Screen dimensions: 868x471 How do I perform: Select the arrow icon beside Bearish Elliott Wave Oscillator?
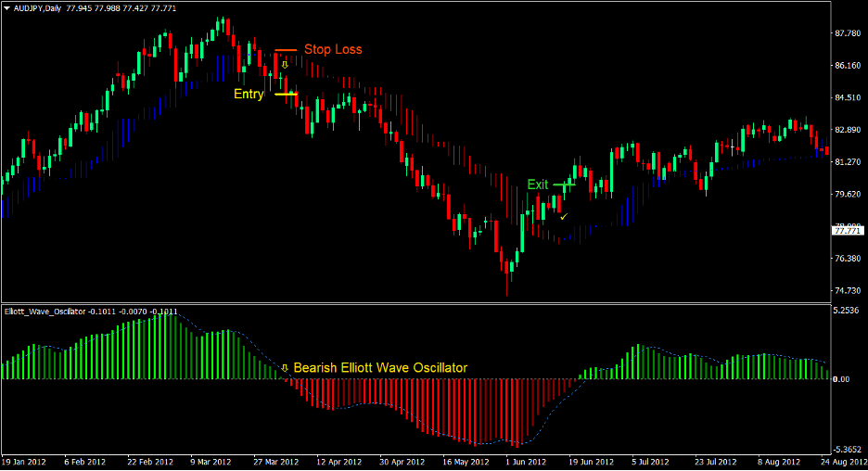[x=285, y=367]
